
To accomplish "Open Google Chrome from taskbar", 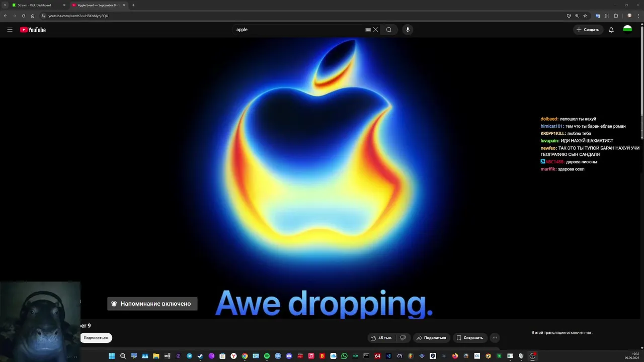I will tap(245, 356).
